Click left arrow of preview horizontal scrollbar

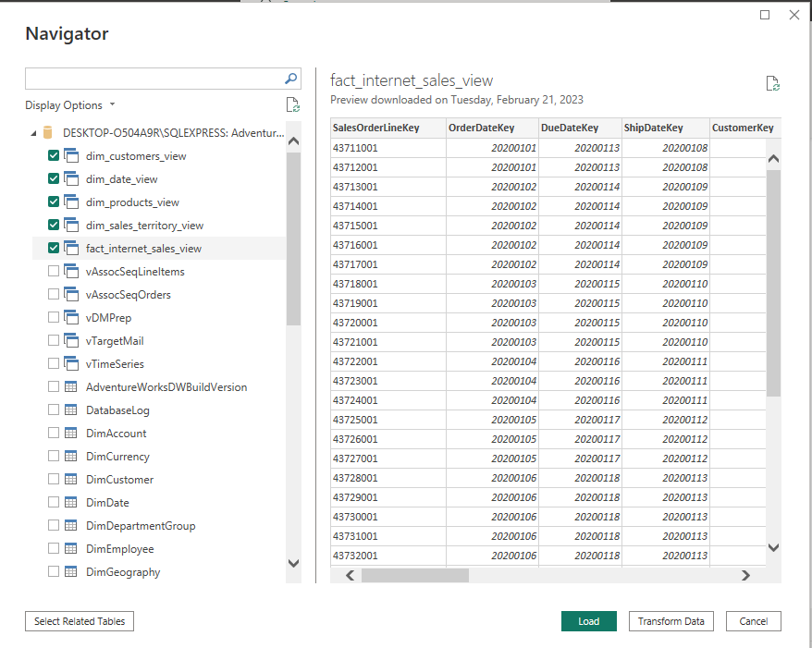(x=351, y=576)
